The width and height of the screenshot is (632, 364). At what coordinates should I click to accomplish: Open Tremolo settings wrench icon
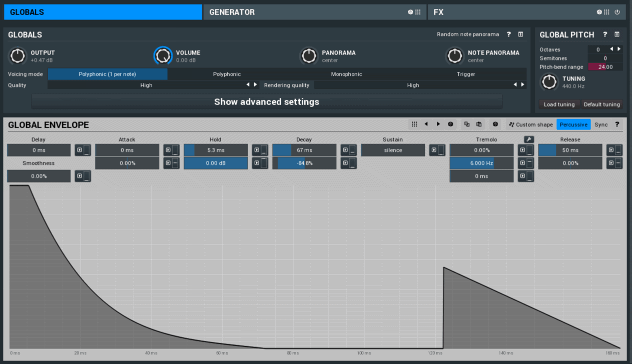[528, 139]
